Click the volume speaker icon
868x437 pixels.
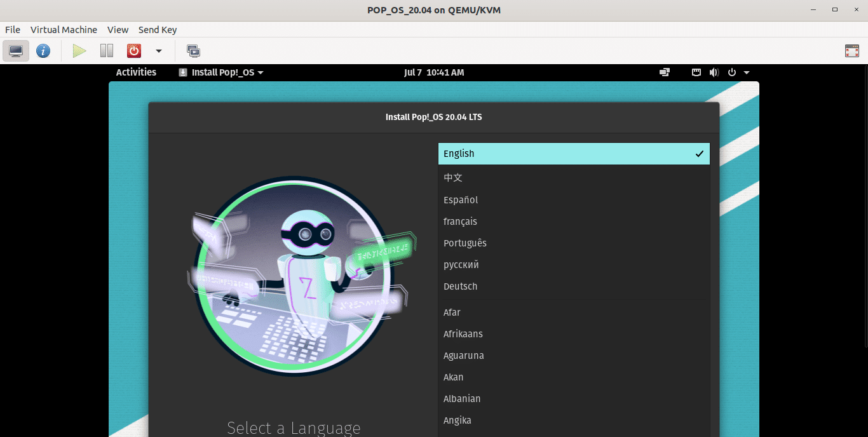pyautogui.click(x=714, y=72)
